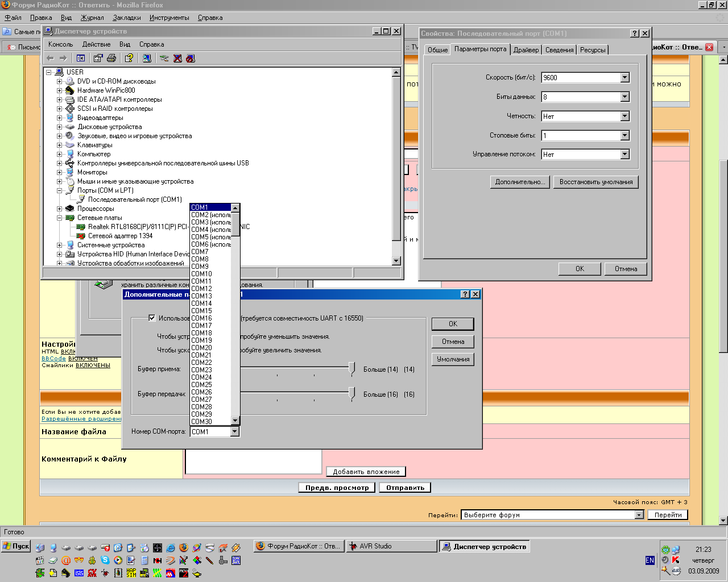This screenshot has height=582, width=728.
Task: Open Internet Explorer from quick launch
Action: [x=170, y=548]
